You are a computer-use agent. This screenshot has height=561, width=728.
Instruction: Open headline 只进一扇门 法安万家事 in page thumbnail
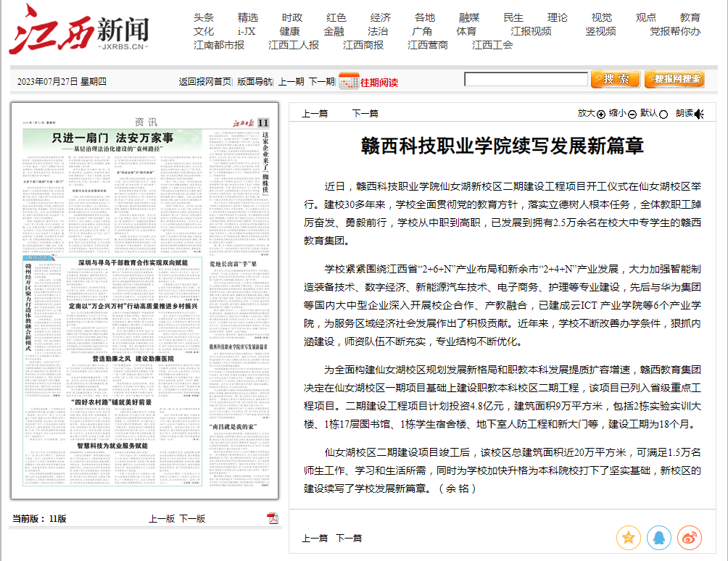[x=112, y=137]
